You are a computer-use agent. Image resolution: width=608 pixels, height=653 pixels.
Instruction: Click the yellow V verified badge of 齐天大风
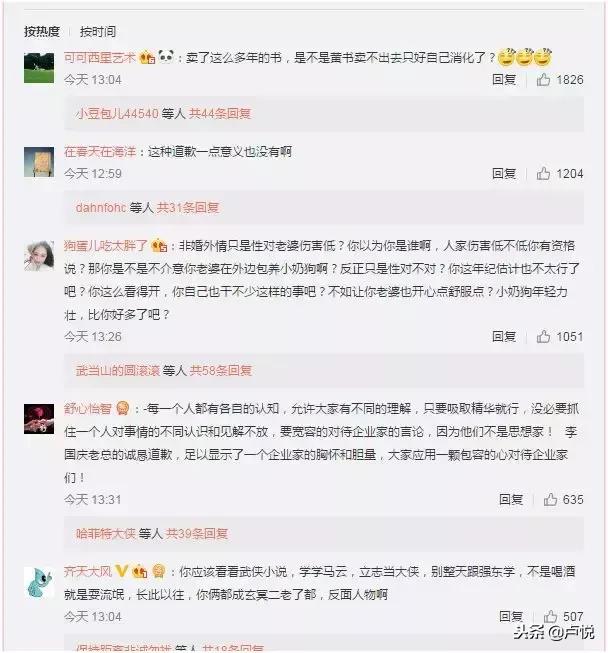(x=121, y=571)
